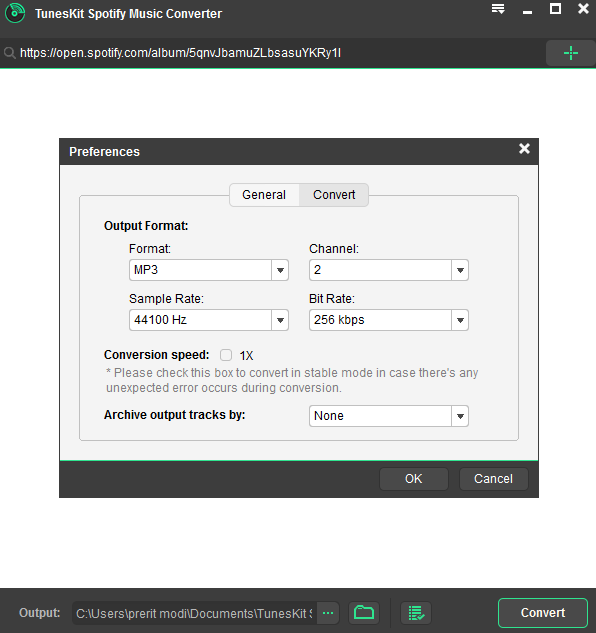Click the green plus add-URL button
Screen dimensions: 596x633
(571, 53)
